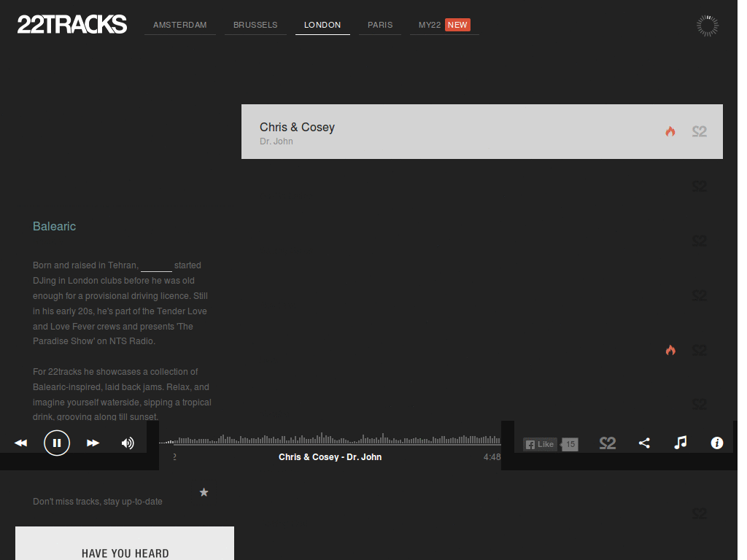Switch to the Amsterdam tab

click(x=179, y=25)
